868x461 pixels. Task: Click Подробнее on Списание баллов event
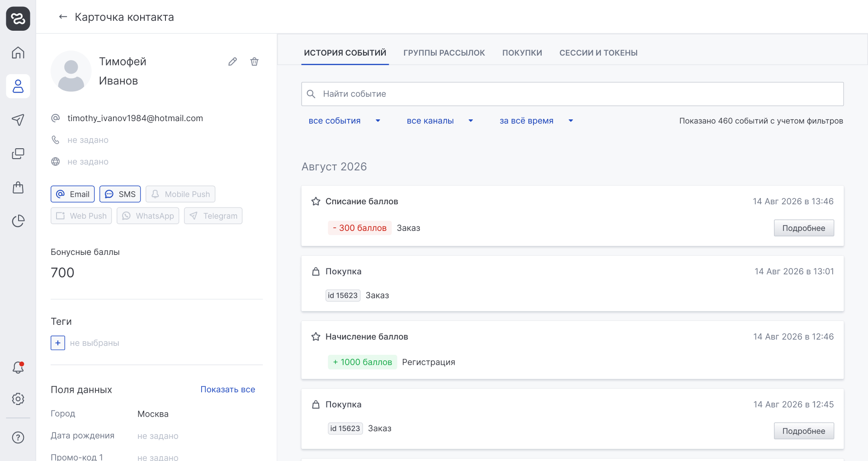(x=804, y=228)
